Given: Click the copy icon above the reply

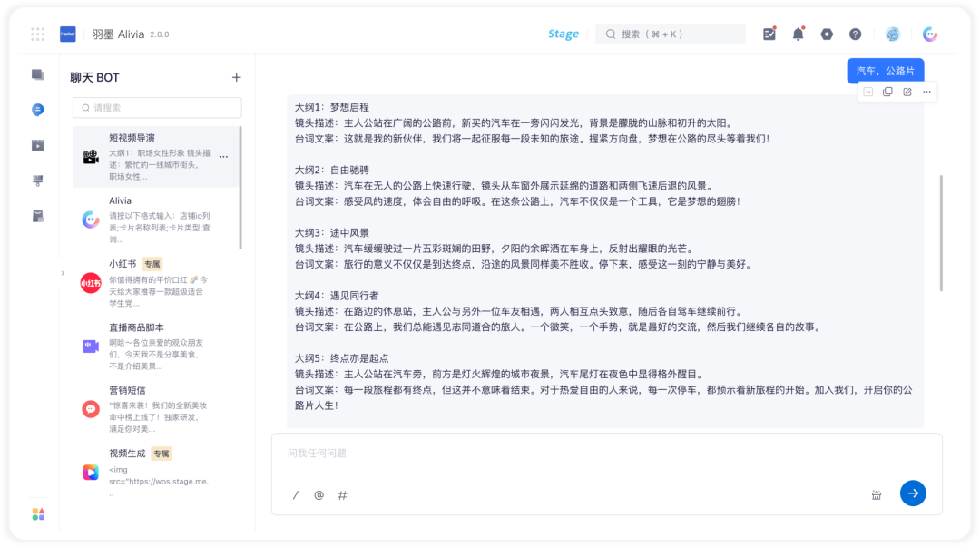Looking at the screenshot, I should tap(887, 92).
